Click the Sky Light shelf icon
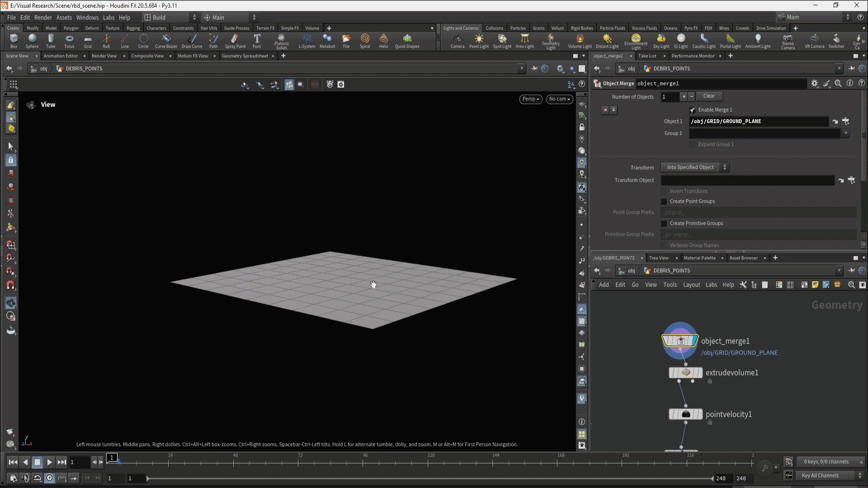 661,41
